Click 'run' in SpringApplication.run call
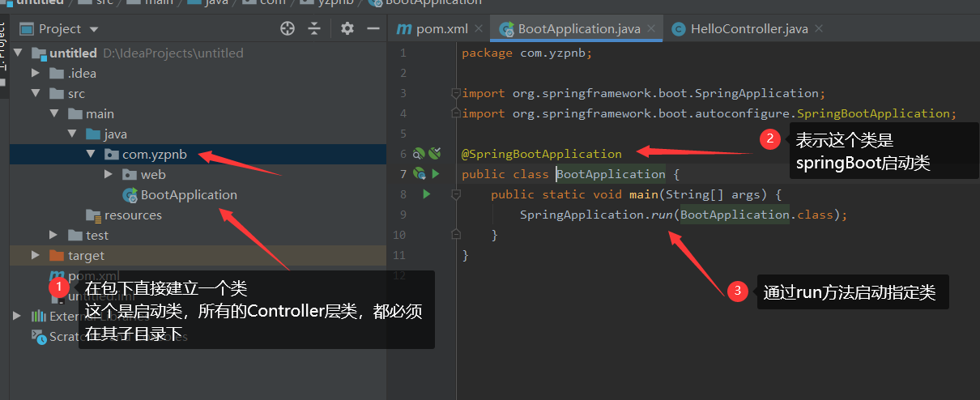This screenshot has width=980, height=400. tap(663, 215)
